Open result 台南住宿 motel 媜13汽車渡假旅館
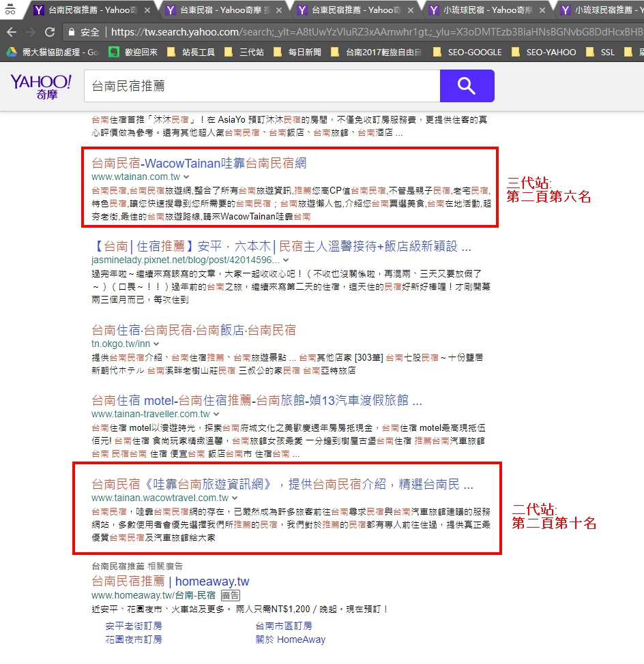 [257, 400]
